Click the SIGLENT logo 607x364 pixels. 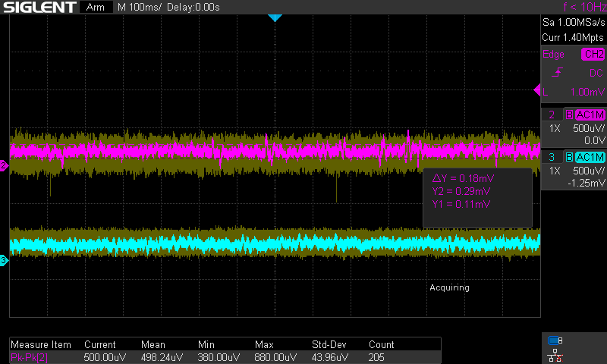[x=39, y=8]
